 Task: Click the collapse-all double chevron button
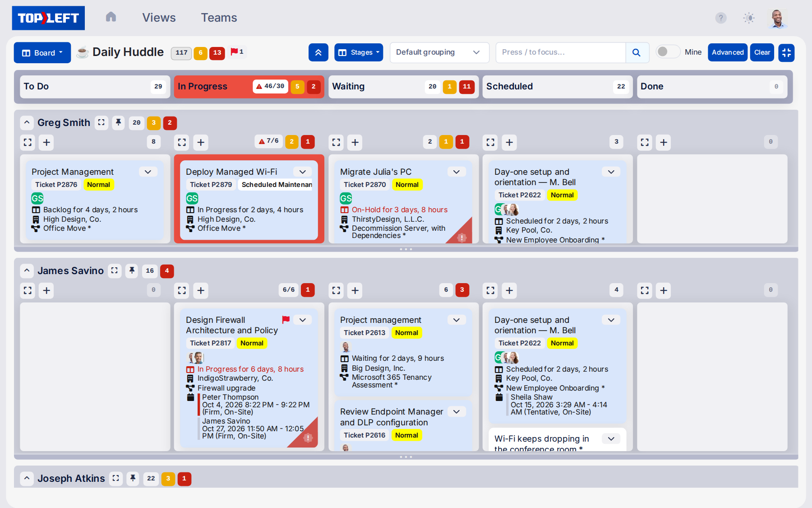[318, 52]
